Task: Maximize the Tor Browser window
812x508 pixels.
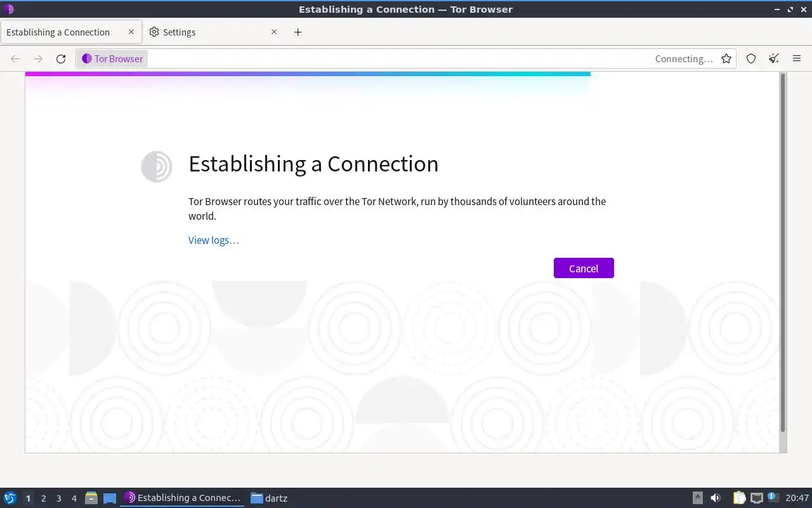Action: click(790, 10)
